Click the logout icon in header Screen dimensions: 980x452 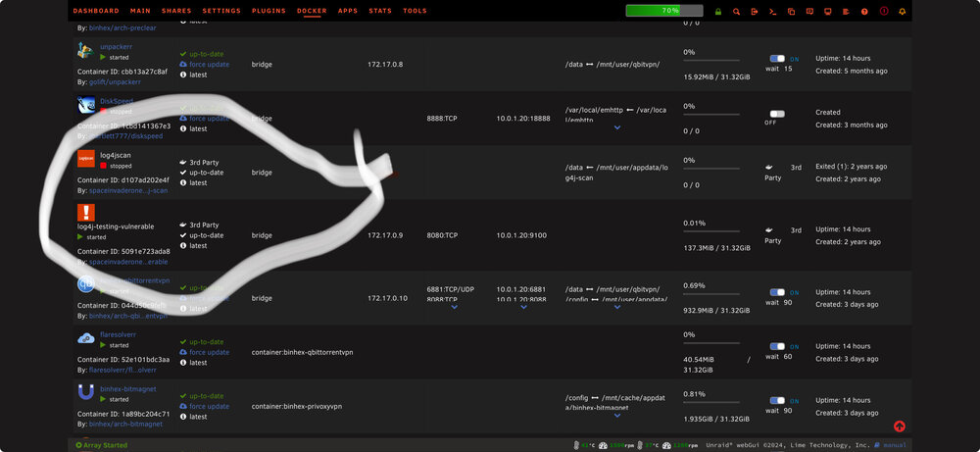tap(755, 11)
